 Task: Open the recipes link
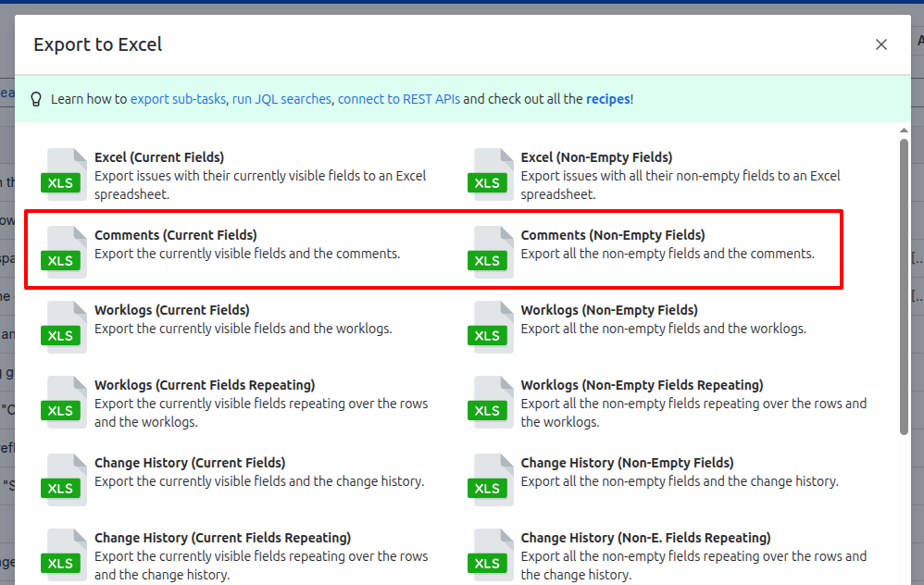[x=606, y=98]
